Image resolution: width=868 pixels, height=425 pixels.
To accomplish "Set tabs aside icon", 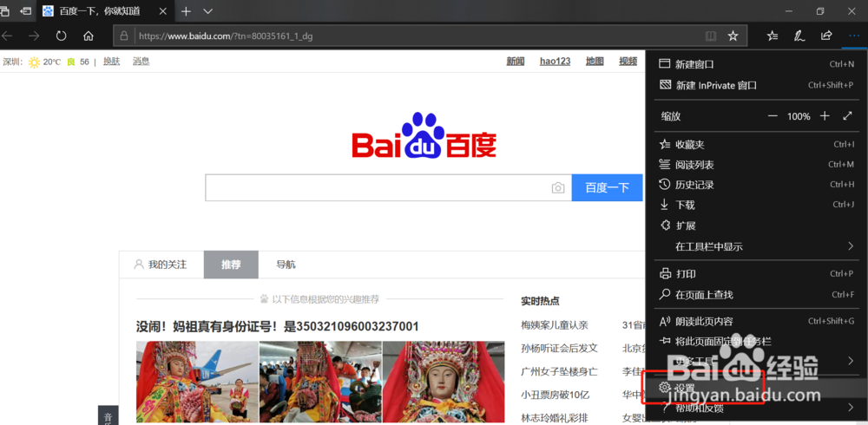I will coord(25,11).
